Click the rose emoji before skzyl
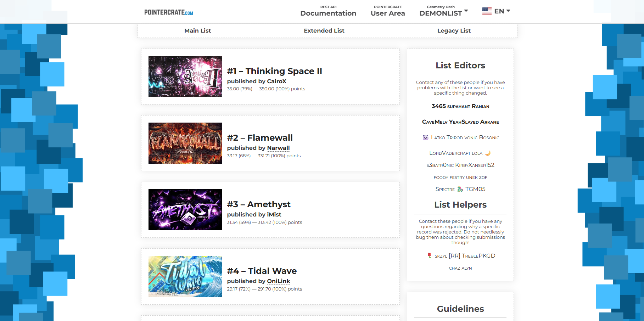This screenshot has height=321, width=644. (x=429, y=255)
